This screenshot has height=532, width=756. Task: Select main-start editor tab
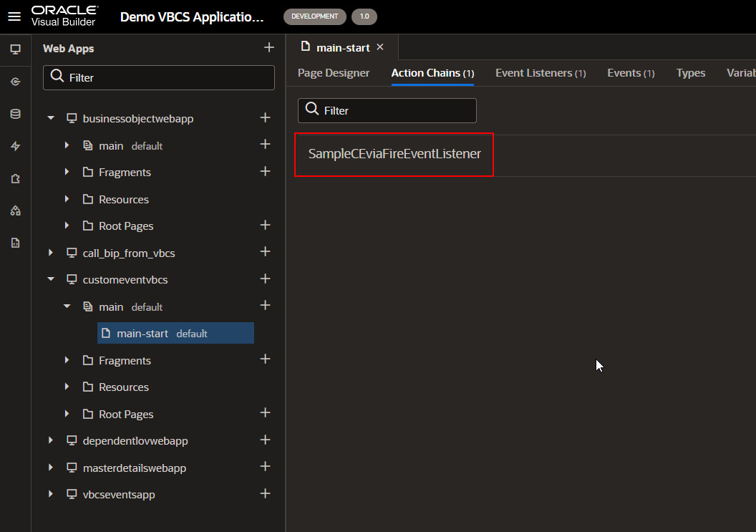[342, 47]
